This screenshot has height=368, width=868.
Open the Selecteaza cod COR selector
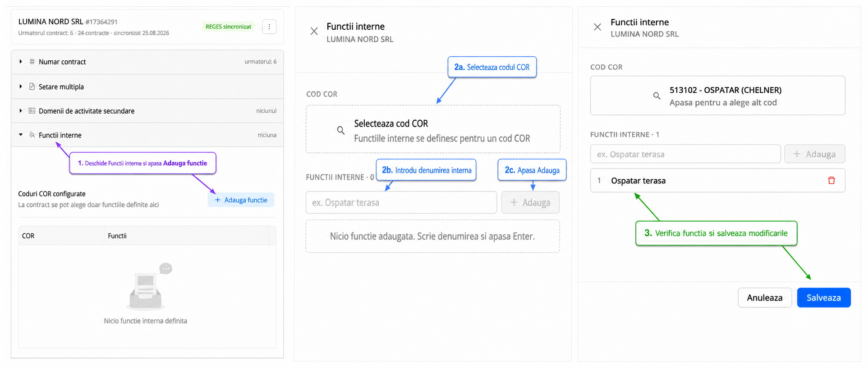pos(433,129)
